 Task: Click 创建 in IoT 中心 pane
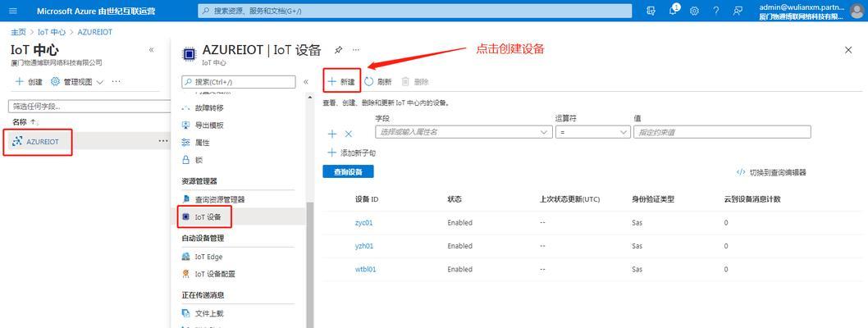(x=29, y=82)
